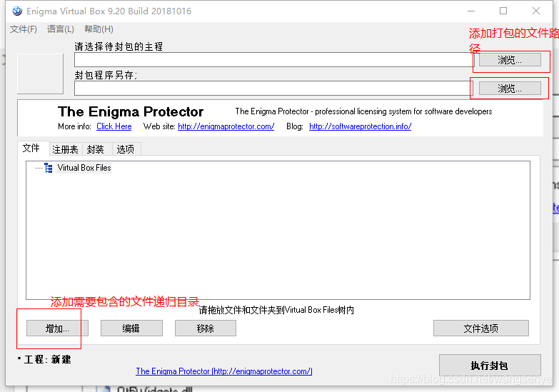Minimize the Enigma Virtual Box window
559x392 pixels.
[471, 11]
